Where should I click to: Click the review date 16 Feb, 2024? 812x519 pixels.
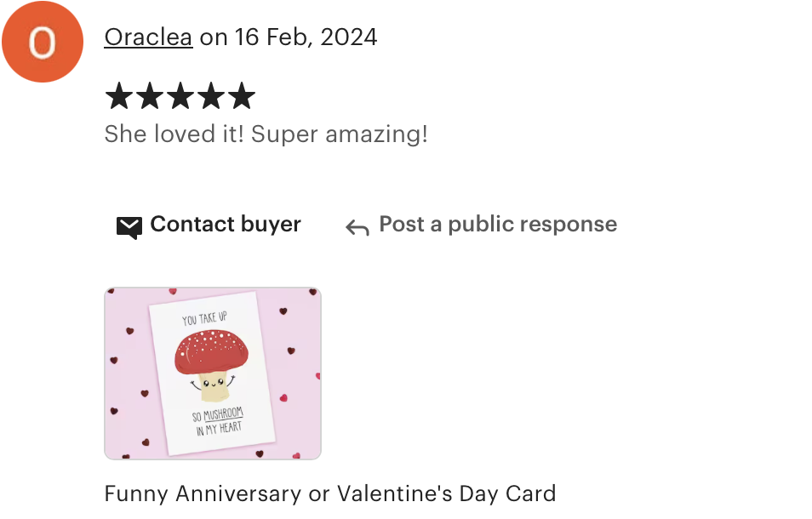[x=306, y=37]
